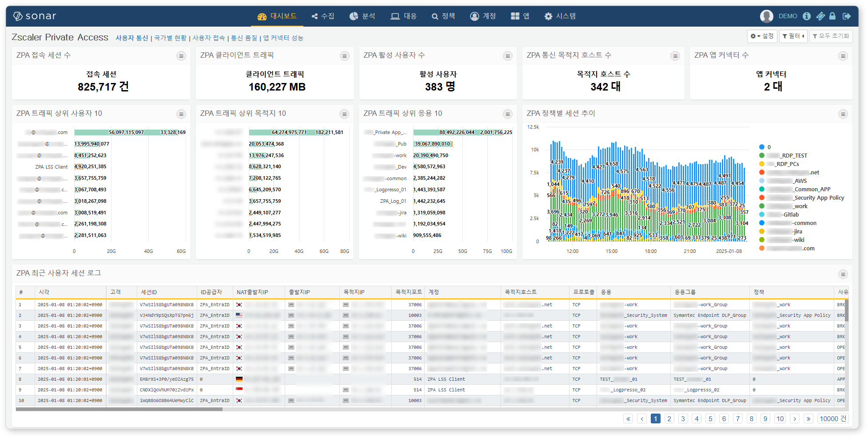868x438 pixels.
Task: Go to page 5
Action: [x=710, y=418]
